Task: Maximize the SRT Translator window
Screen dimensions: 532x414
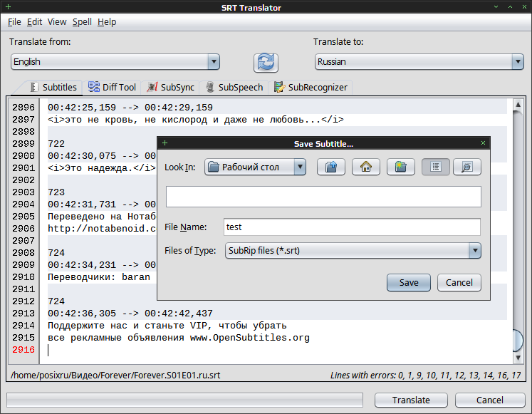Action: [510, 7]
